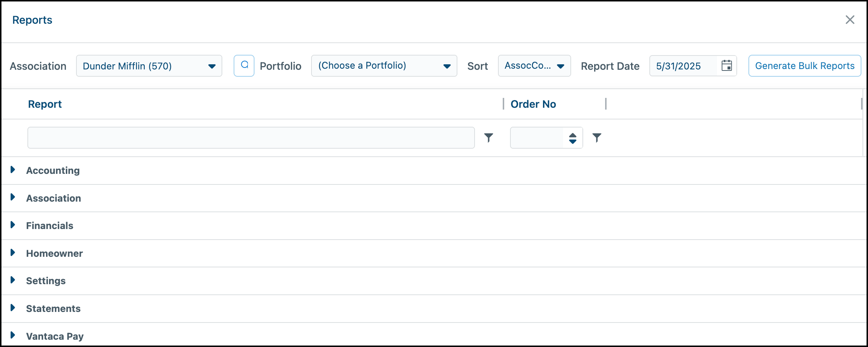Open the Sort dropdown
This screenshot has width=868, height=347.
pyautogui.click(x=534, y=66)
